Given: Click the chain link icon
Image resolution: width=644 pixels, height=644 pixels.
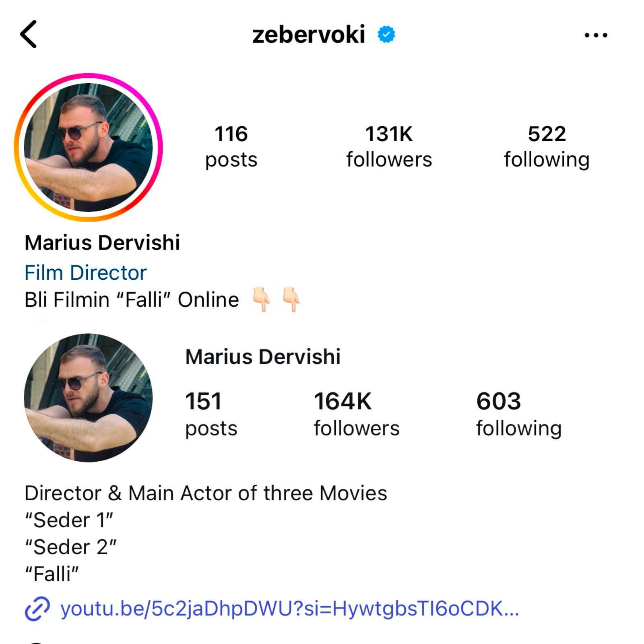Looking at the screenshot, I should (37, 609).
